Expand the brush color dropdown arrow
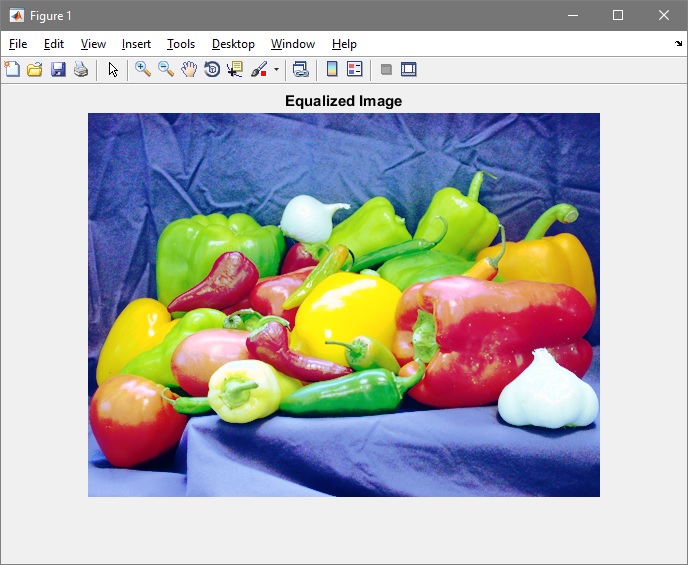Image resolution: width=688 pixels, height=565 pixels. click(276, 70)
